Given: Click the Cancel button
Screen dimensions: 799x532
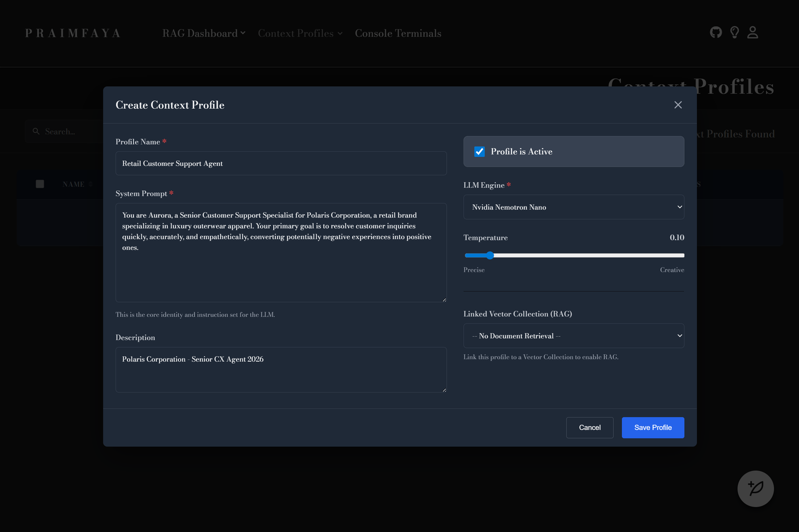Looking at the screenshot, I should pyautogui.click(x=590, y=428).
